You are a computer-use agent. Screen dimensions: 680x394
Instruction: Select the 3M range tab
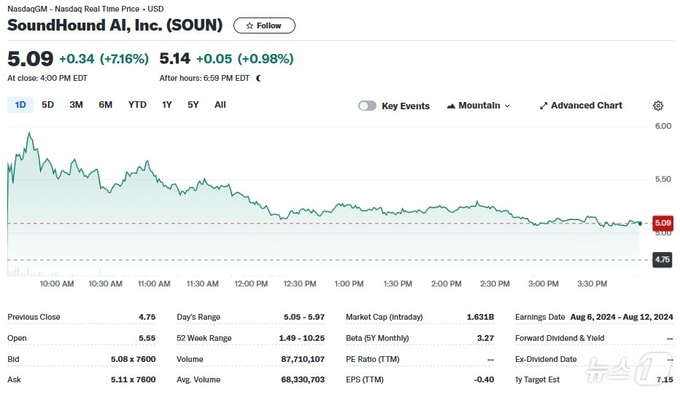76,105
